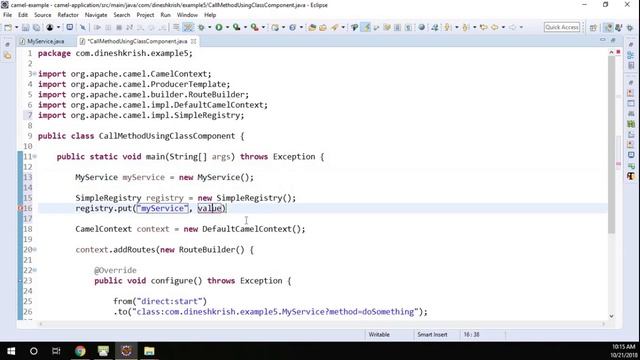Open the New file dropdown arrow
This screenshot has height=360, width=640.
[x=17, y=27]
